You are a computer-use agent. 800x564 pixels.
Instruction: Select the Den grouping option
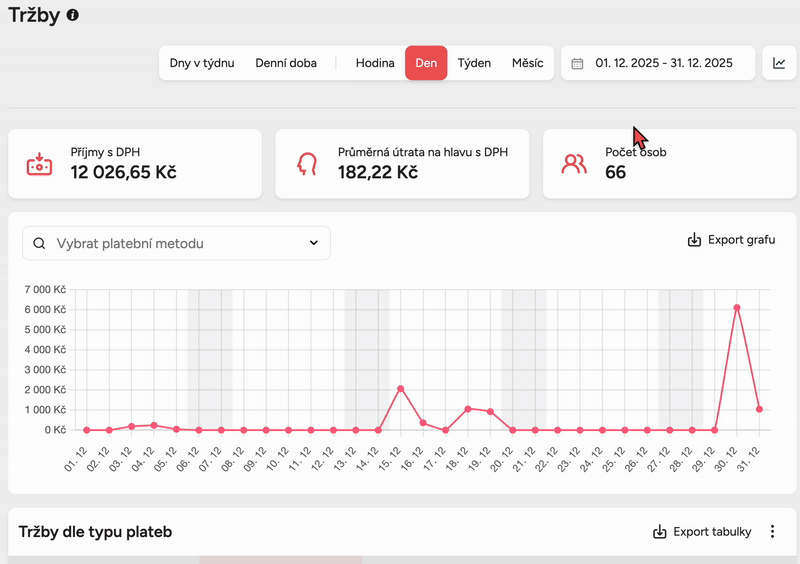point(426,63)
